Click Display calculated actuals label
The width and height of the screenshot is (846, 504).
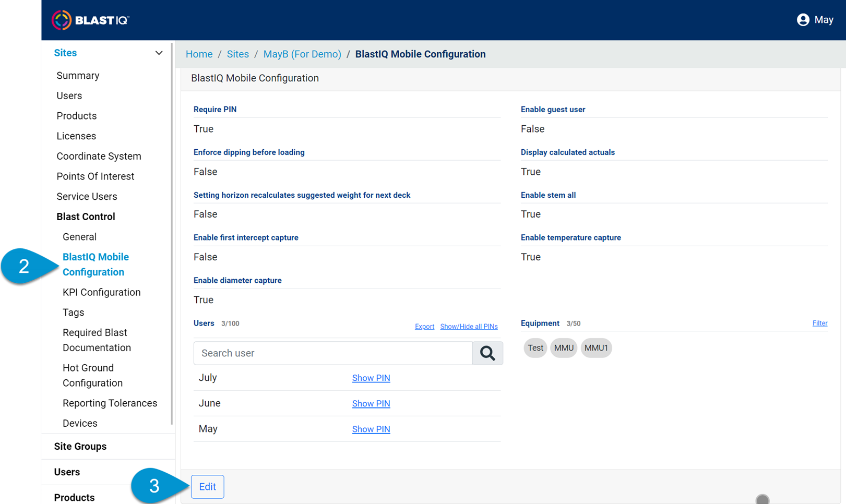click(x=567, y=152)
